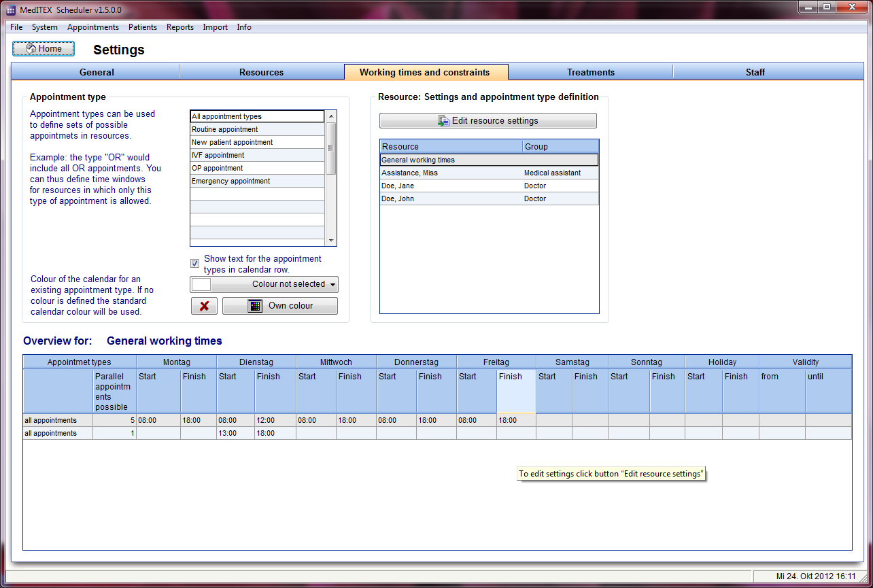Open the Info menu
The width and height of the screenshot is (873, 588).
click(x=244, y=27)
